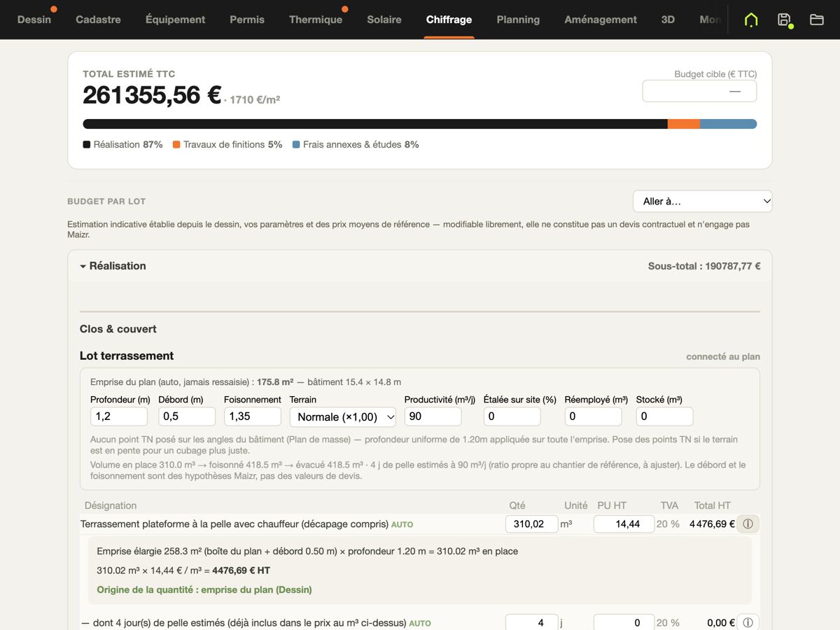This screenshot has height=630, width=840.
Task: Click the orange finitions segment of budget bar
Action: coord(684,124)
